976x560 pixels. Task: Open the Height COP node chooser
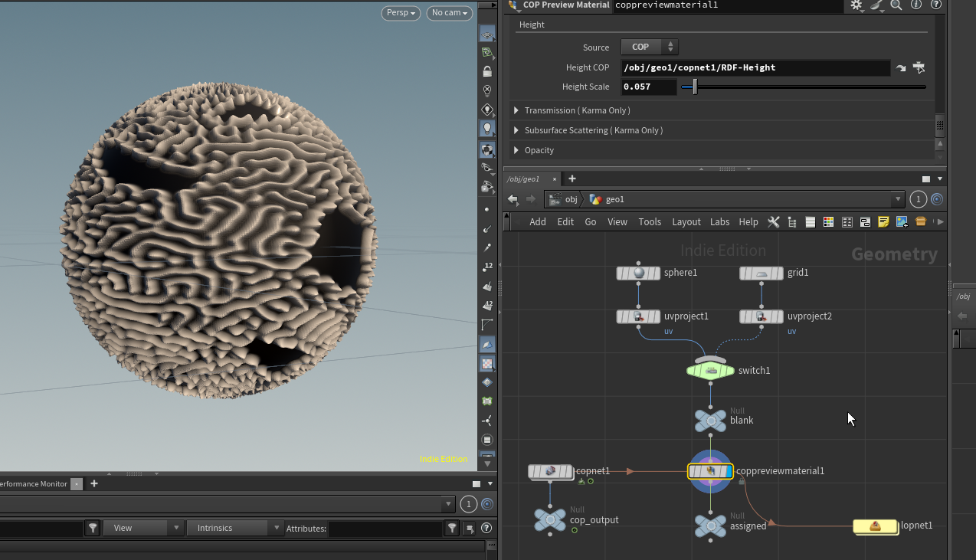pyautogui.click(x=919, y=68)
